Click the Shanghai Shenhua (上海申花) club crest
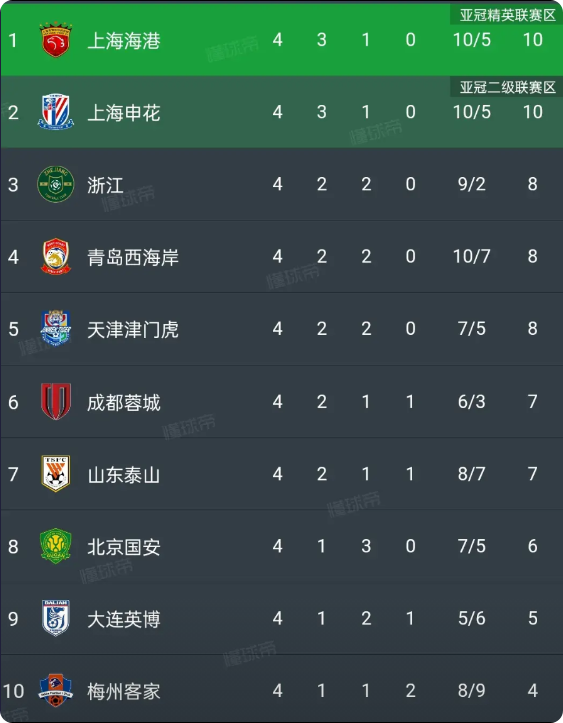 (x=55, y=112)
